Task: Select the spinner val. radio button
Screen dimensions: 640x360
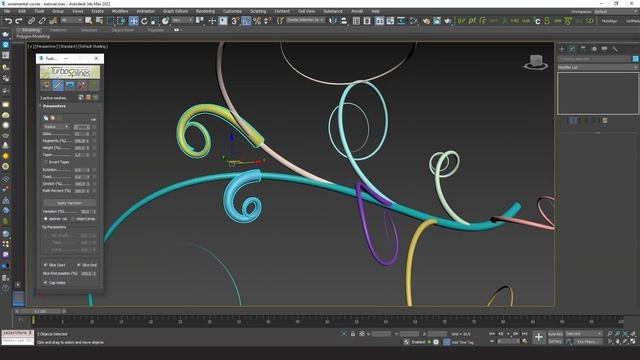Action: click(x=46, y=219)
